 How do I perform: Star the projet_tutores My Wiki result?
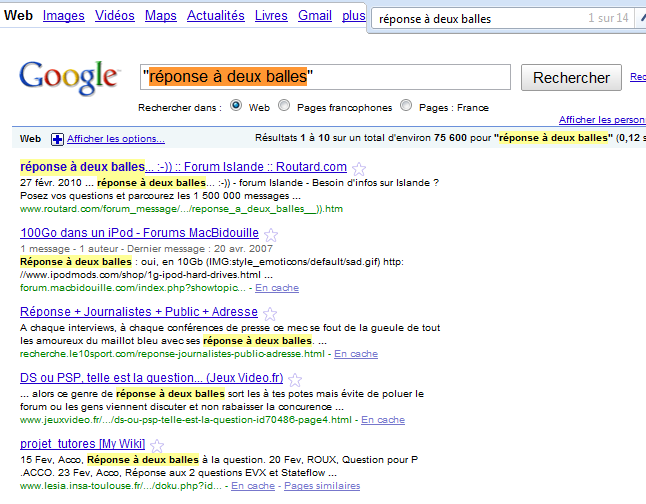[x=157, y=446]
